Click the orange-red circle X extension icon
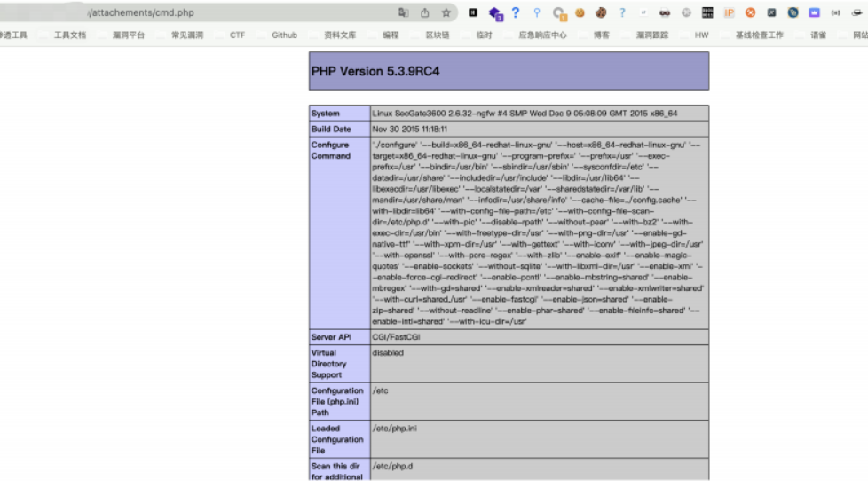868x496 pixels. (750, 12)
